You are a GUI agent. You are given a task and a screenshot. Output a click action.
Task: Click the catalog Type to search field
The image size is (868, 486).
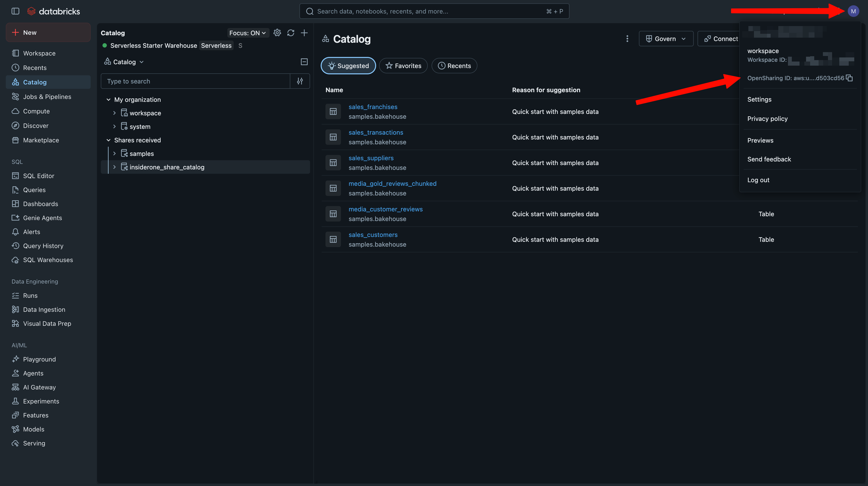pyautogui.click(x=196, y=81)
